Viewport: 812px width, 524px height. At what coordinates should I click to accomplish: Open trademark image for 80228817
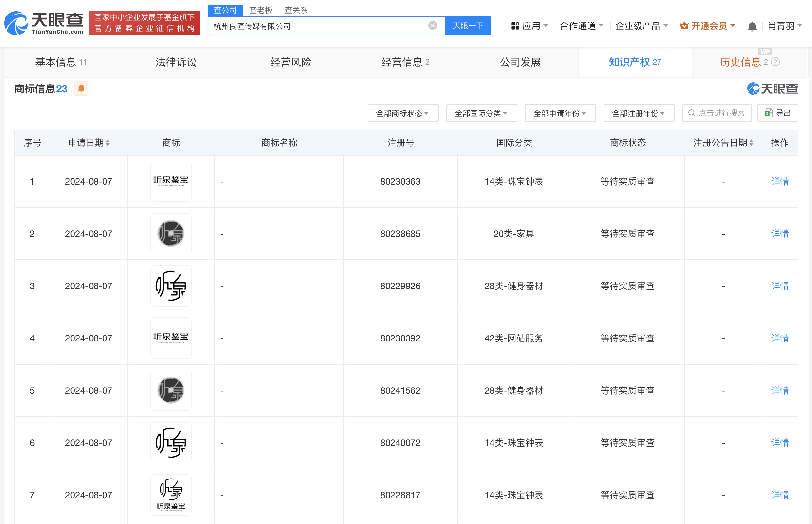[x=171, y=495]
